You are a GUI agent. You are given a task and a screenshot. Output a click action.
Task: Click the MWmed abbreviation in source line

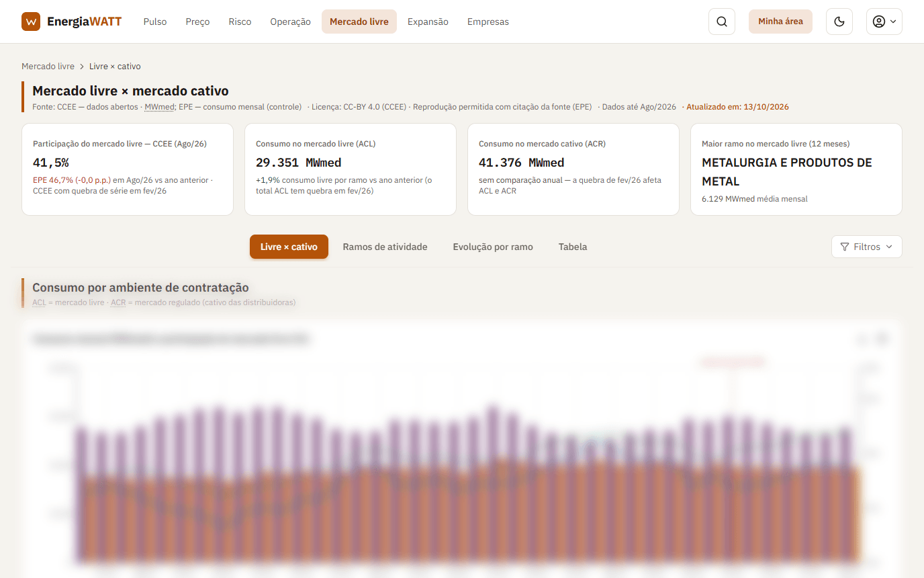[160, 107]
